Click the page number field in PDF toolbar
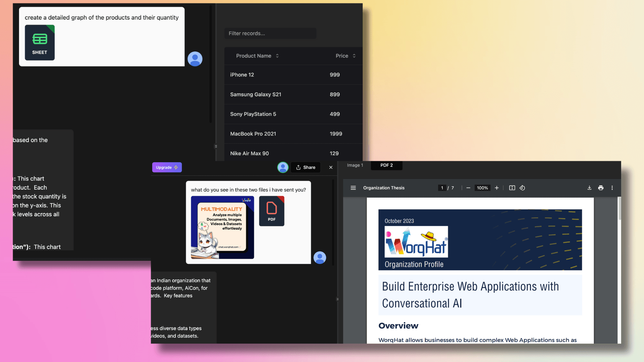This screenshot has height=362, width=644. (x=442, y=188)
